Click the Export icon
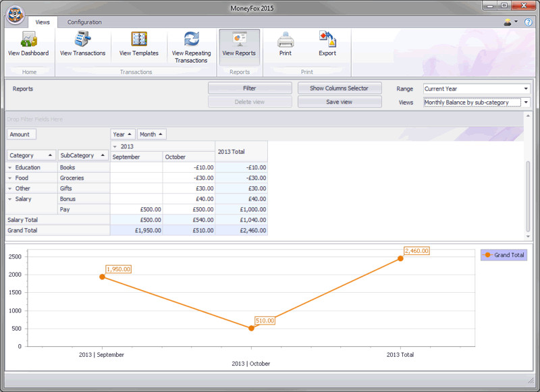Image resolution: width=540 pixels, height=392 pixels. pyautogui.click(x=327, y=39)
